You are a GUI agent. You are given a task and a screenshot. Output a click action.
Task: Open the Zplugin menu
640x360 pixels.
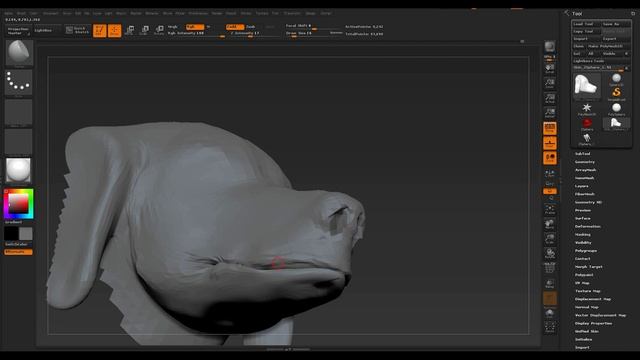(311, 13)
